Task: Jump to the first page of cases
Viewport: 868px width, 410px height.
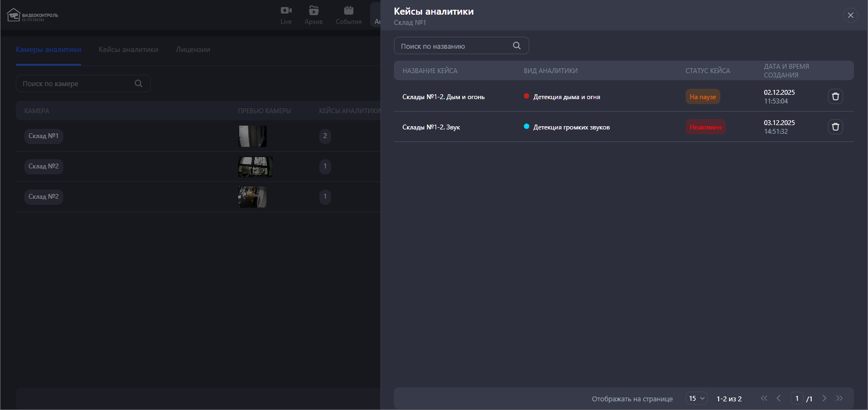Action: (x=764, y=399)
